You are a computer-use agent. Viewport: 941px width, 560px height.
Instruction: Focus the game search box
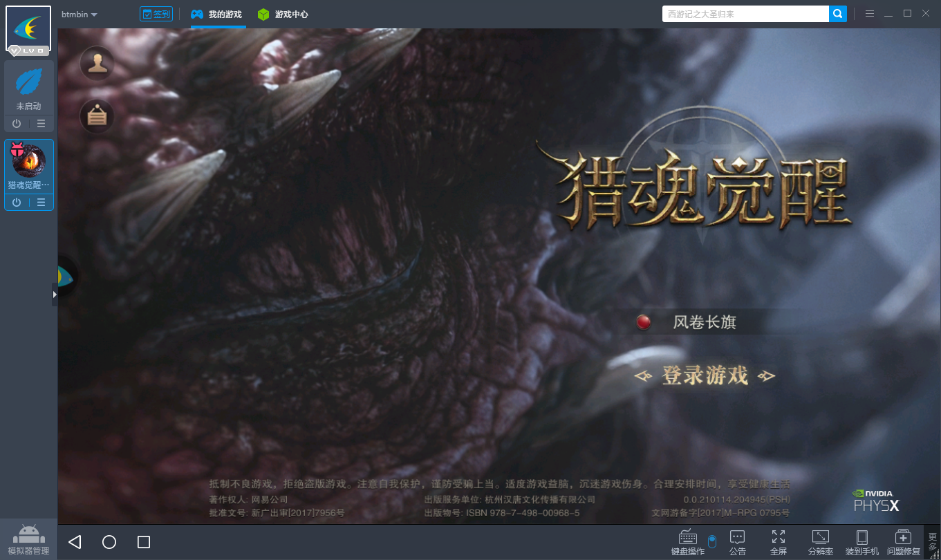(745, 14)
